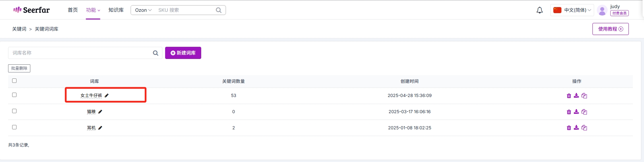Screen dimensions: 644x162
Task: Edit the 女士牛仔裤 library name
Action: [x=106, y=95]
